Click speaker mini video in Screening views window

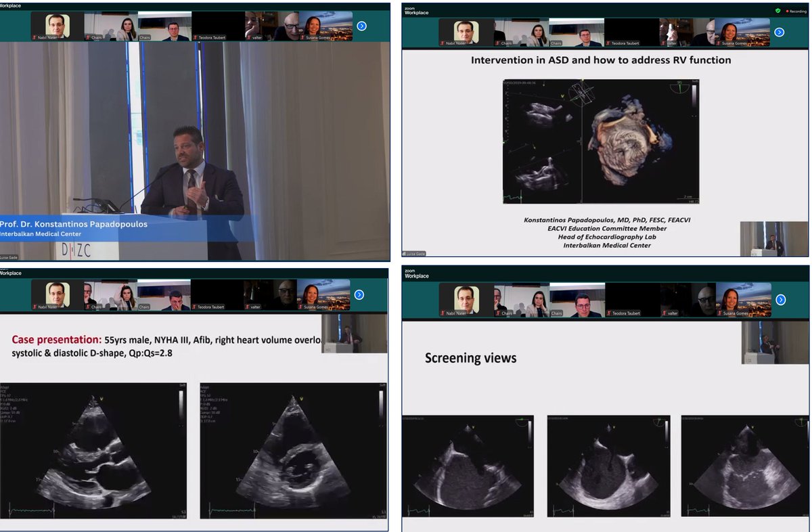775,342
